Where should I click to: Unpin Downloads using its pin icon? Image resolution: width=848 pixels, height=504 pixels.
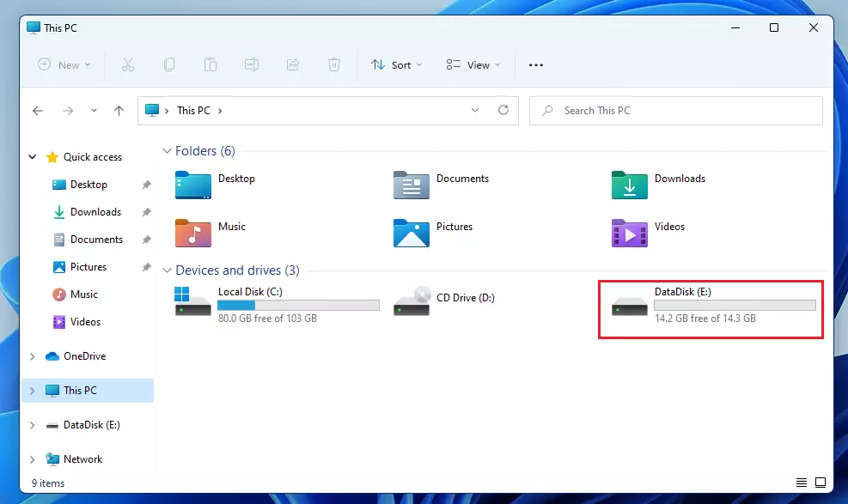(147, 212)
